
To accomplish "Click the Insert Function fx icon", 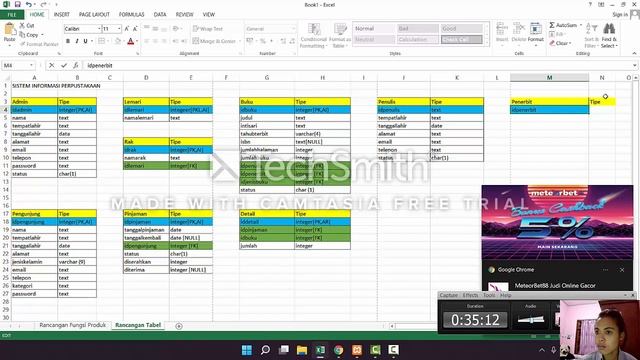I will point(76,65).
